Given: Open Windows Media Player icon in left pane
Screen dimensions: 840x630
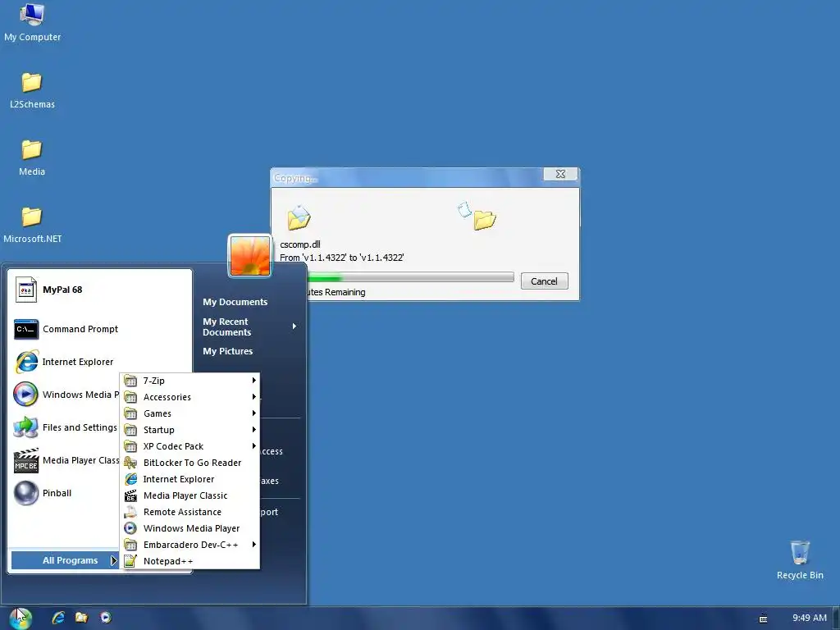Looking at the screenshot, I should 25,395.
